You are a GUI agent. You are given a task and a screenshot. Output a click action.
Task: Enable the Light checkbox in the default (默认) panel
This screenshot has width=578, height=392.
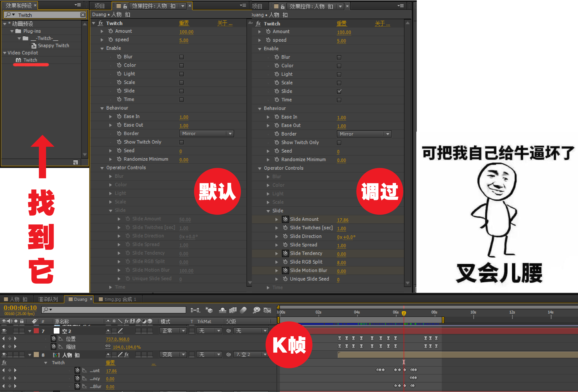point(182,74)
